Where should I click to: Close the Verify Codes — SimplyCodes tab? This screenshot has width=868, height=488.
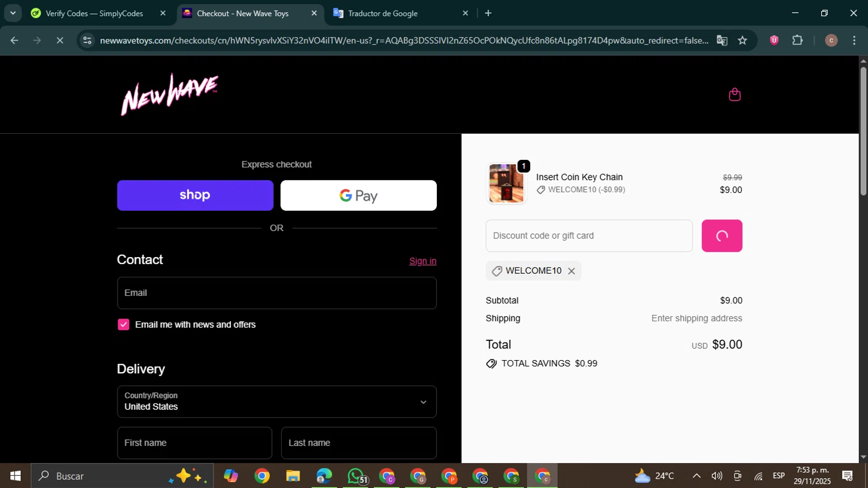click(x=163, y=13)
